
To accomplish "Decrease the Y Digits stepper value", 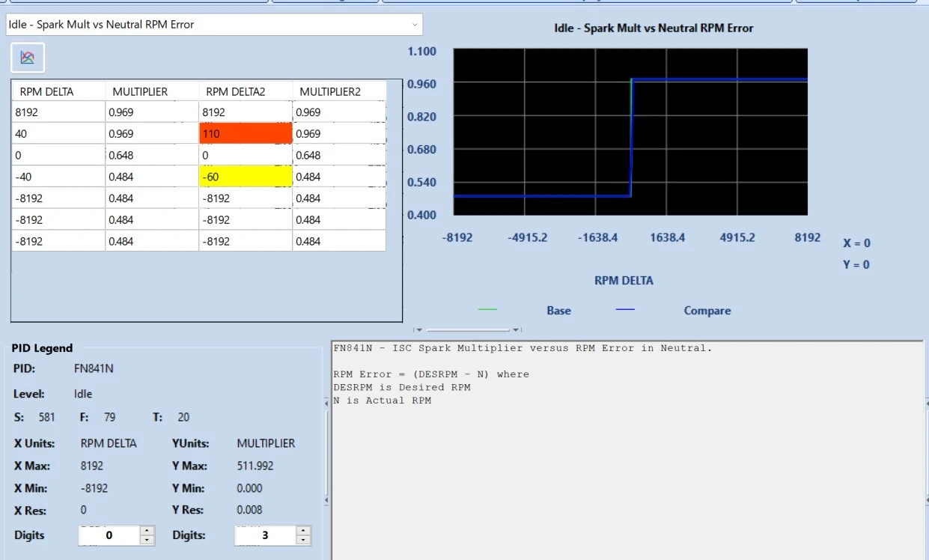I will (x=303, y=540).
